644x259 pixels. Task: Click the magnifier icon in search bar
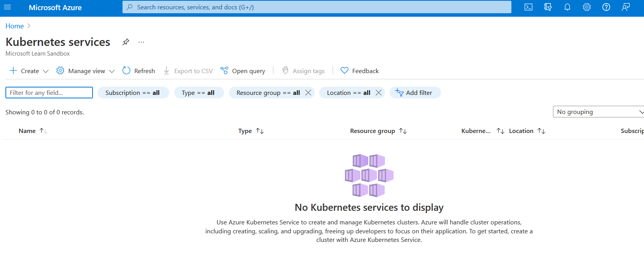point(130,7)
